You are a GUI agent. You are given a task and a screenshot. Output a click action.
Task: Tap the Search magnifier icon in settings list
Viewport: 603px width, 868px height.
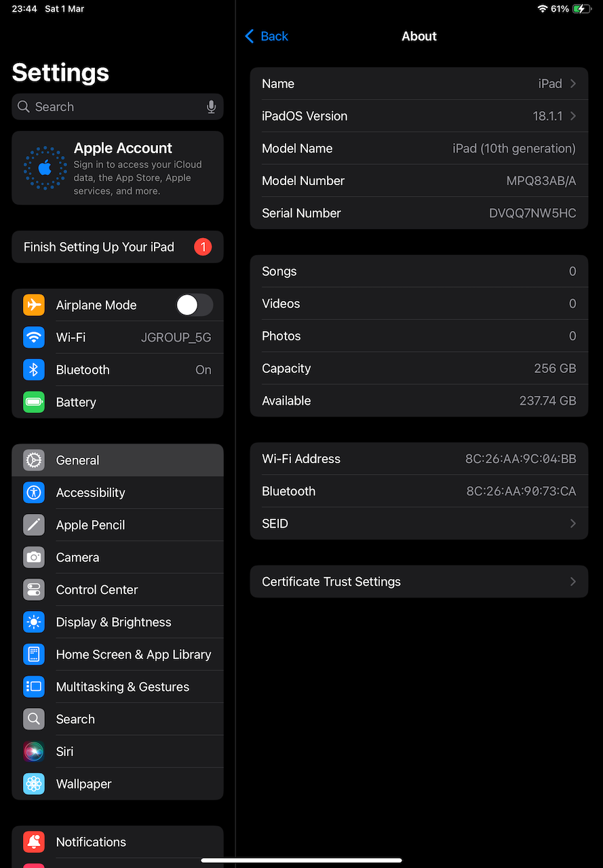[34, 719]
